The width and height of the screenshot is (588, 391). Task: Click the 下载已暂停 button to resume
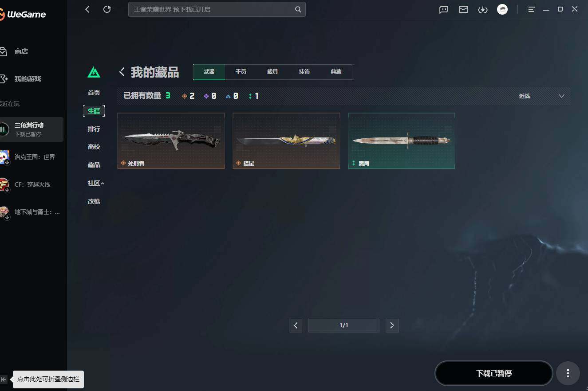[494, 373]
